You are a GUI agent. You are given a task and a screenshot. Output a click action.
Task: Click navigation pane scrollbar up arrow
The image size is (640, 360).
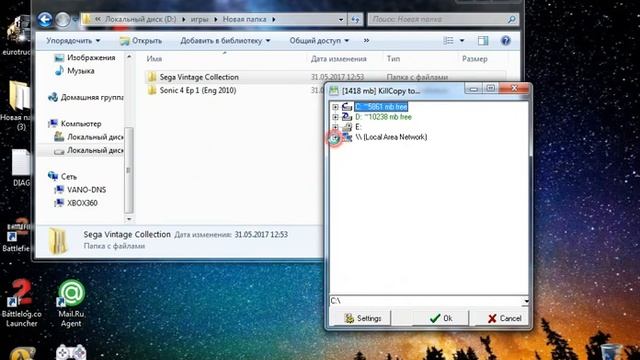coord(129,57)
